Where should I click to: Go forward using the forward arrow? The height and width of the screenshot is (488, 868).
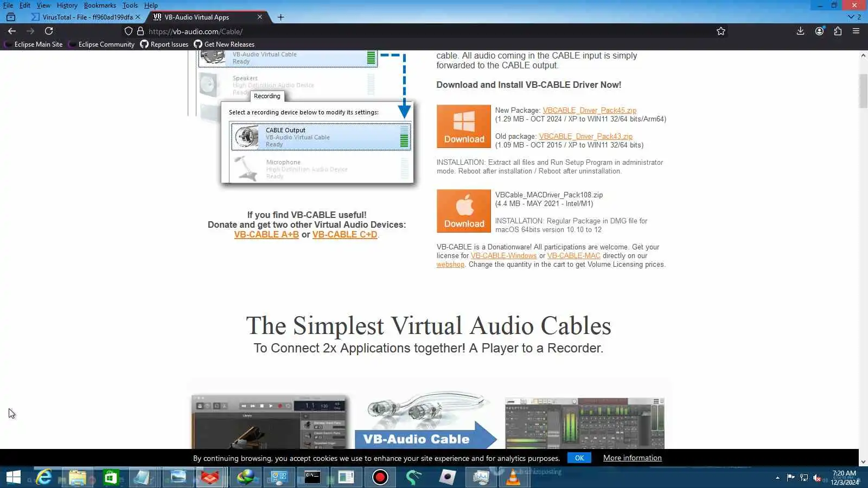coord(30,31)
